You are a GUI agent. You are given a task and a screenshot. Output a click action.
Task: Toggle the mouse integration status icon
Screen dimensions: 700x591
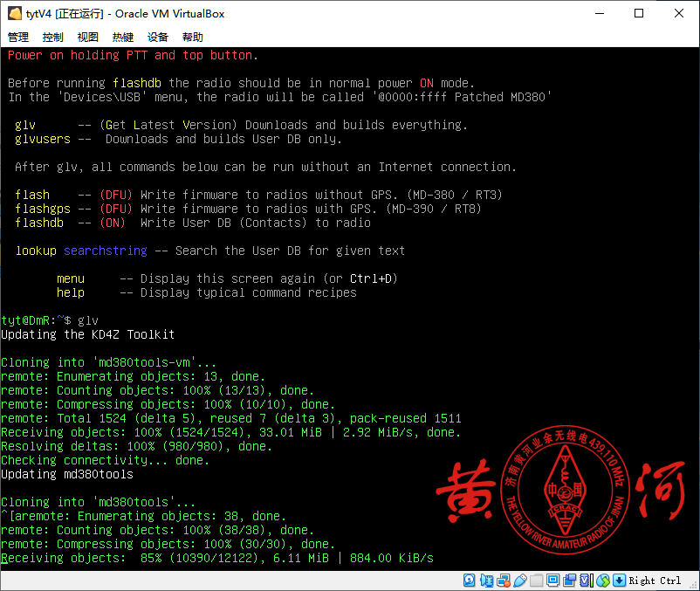(x=605, y=581)
